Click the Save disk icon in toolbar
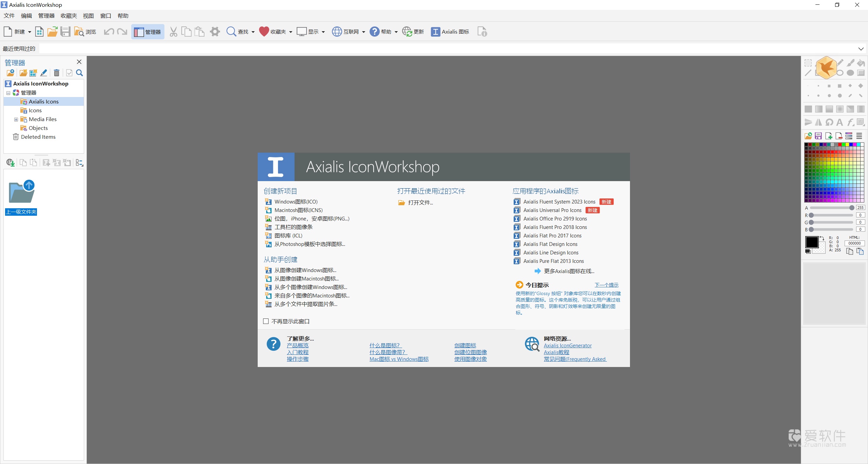 point(65,32)
